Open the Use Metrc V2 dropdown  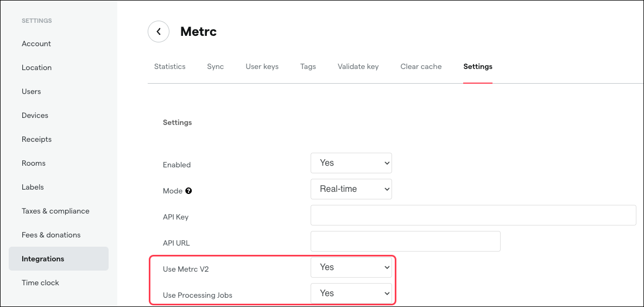351,267
